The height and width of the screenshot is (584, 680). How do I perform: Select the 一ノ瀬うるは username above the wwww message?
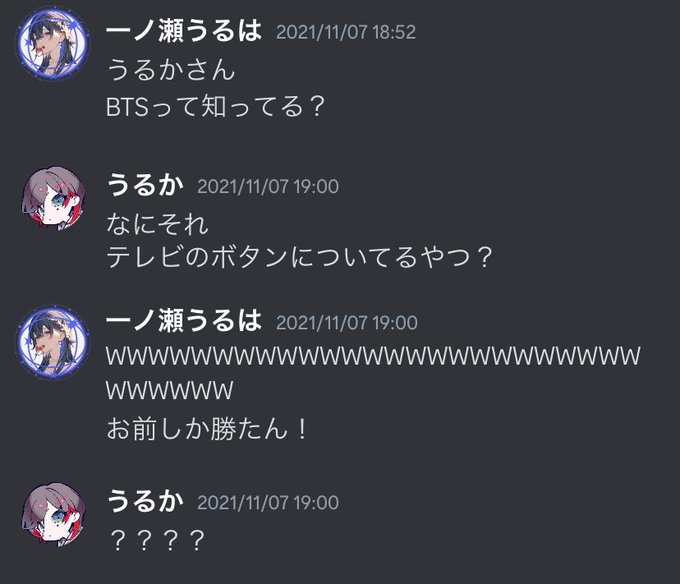point(184,321)
